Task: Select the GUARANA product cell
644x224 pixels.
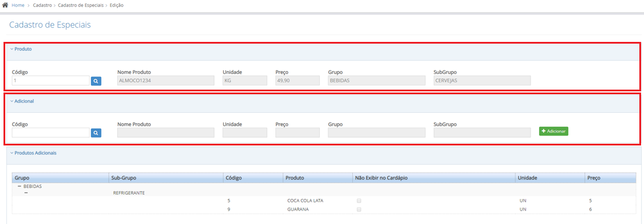Action: tap(298, 209)
